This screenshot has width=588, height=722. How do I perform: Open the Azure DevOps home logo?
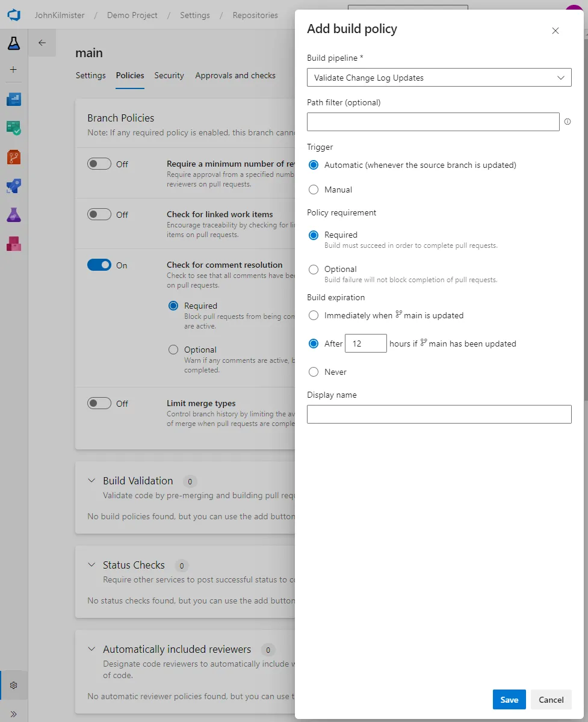(x=13, y=14)
